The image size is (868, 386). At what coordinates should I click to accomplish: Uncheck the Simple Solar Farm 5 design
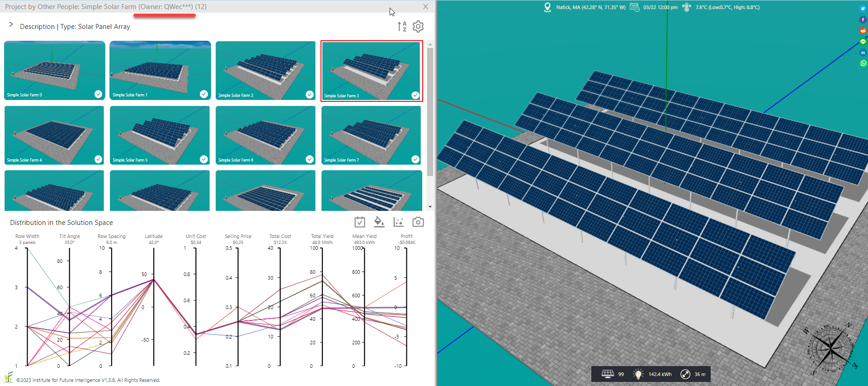coord(204,159)
